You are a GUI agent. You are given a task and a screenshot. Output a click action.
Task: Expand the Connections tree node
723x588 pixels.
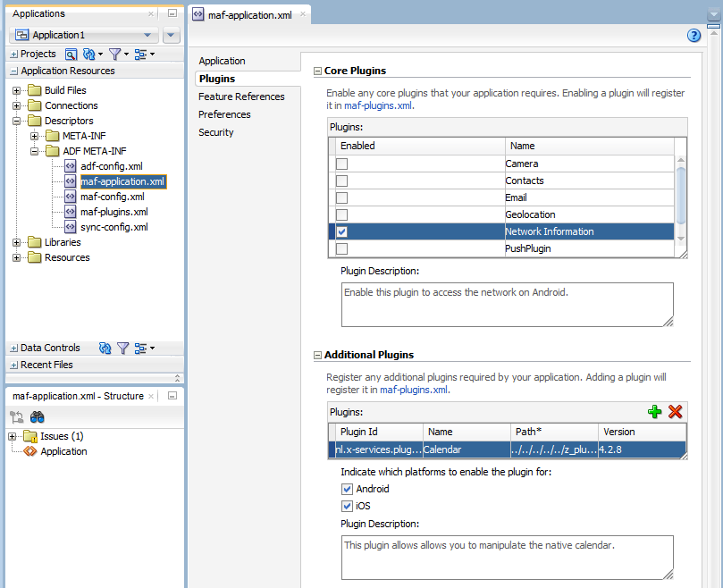(17, 105)
